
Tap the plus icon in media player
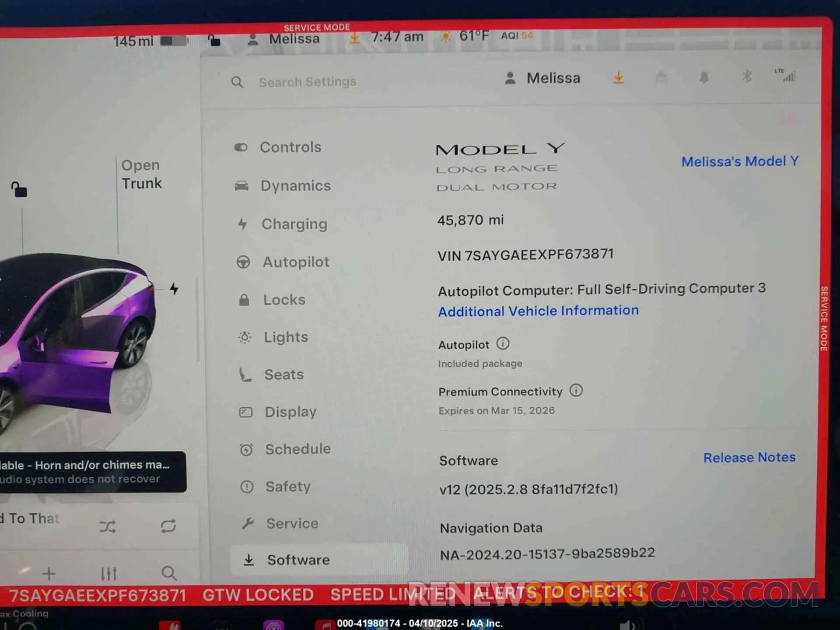coord(49,574)
